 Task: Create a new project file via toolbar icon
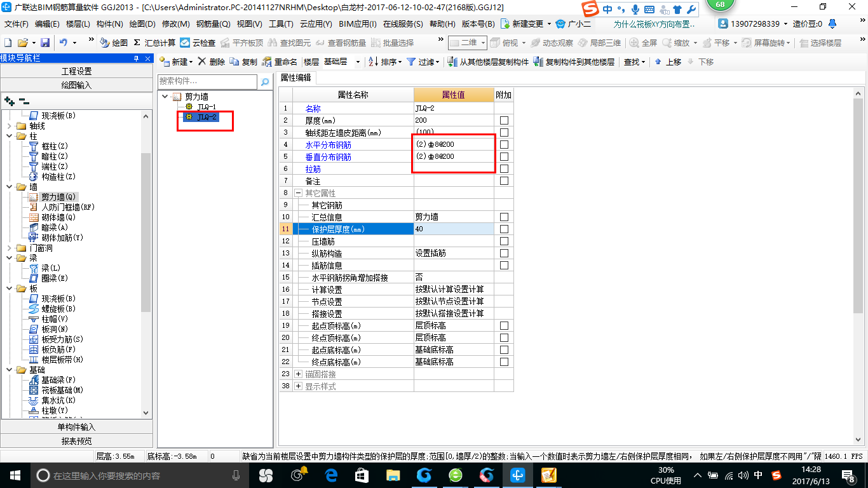pyautogui.click(x=8, y=43)
